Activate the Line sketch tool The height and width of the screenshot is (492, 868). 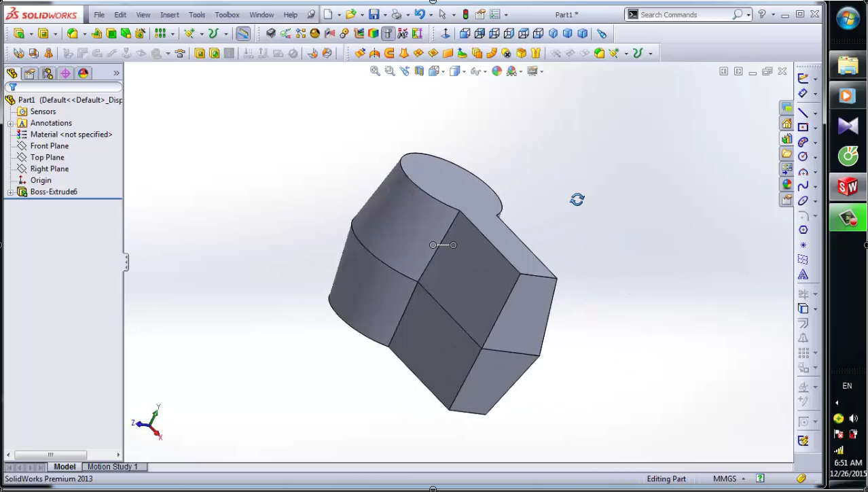tap(803, 112)
